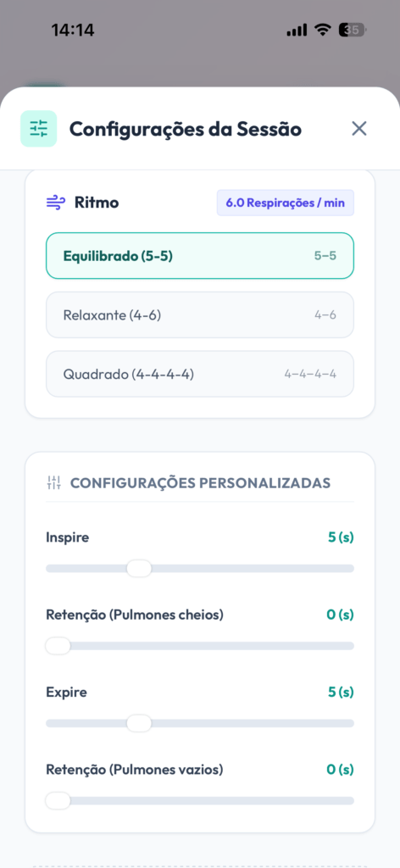Tap the sliders icon beside Configurações Personalizadas
Viewport: 400px width, 868px height.
[53, 482]
